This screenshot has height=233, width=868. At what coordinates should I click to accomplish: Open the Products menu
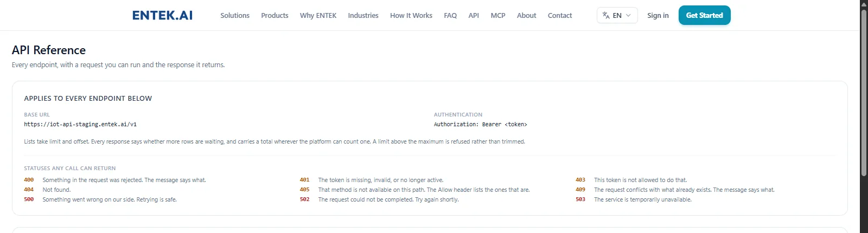pyautogui.click(x=275, y=15)
